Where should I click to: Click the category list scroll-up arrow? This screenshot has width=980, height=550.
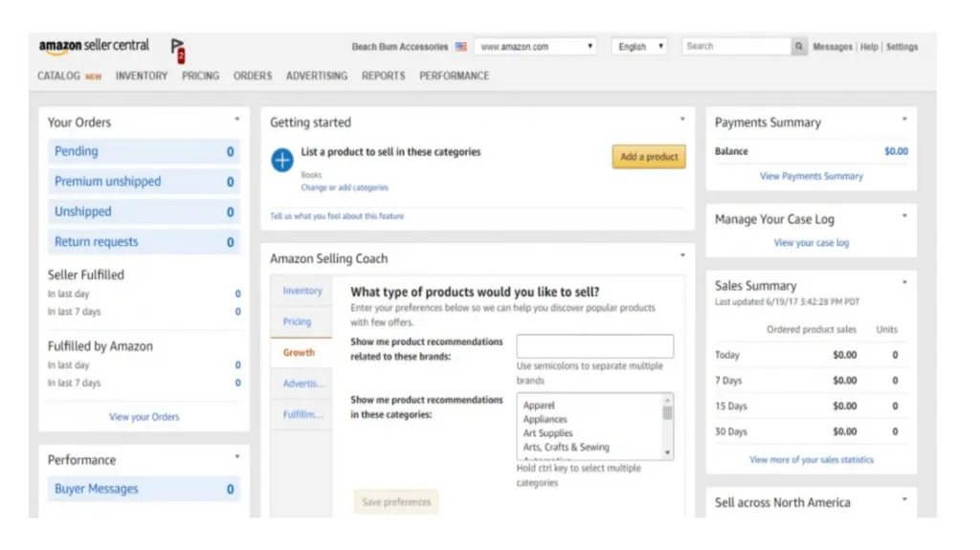pyautogui.click(x=667, y=400)
